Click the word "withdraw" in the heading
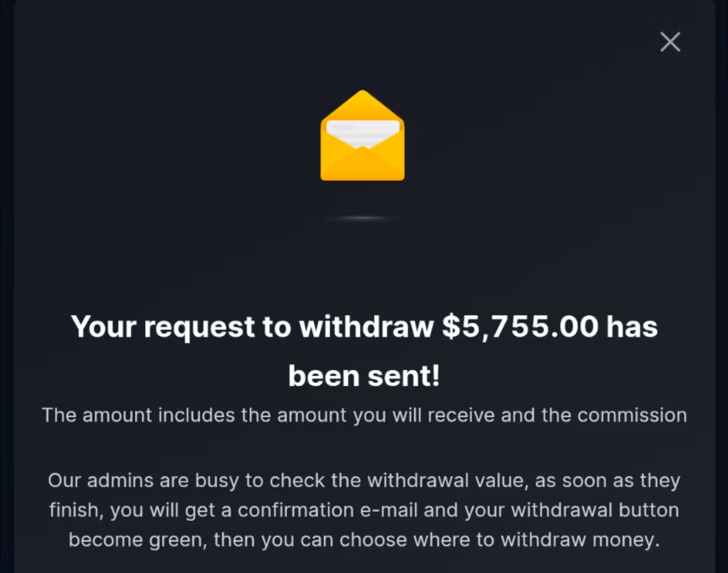This screenshot has width=728, height=573. point(366,326)
